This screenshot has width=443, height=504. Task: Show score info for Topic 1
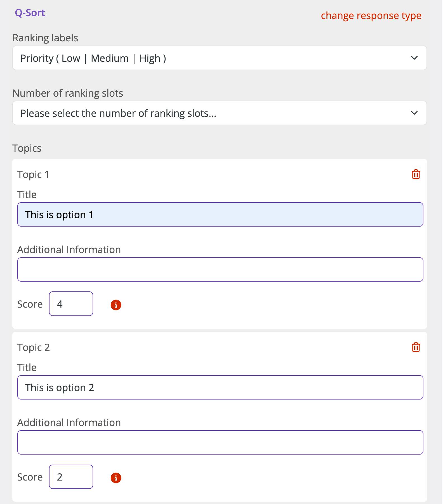pyautogui.click(x=116, y=305)
